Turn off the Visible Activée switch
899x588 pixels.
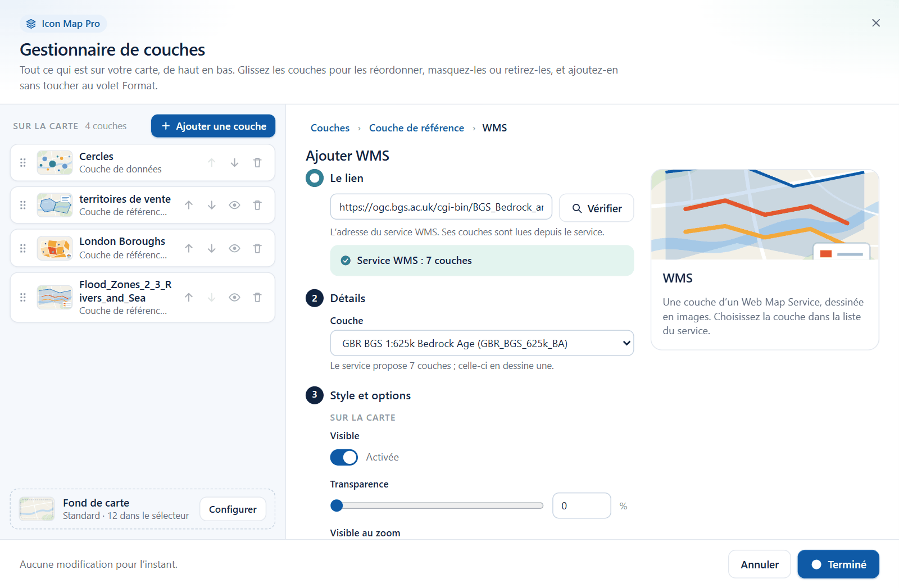[x=344, y=457]
